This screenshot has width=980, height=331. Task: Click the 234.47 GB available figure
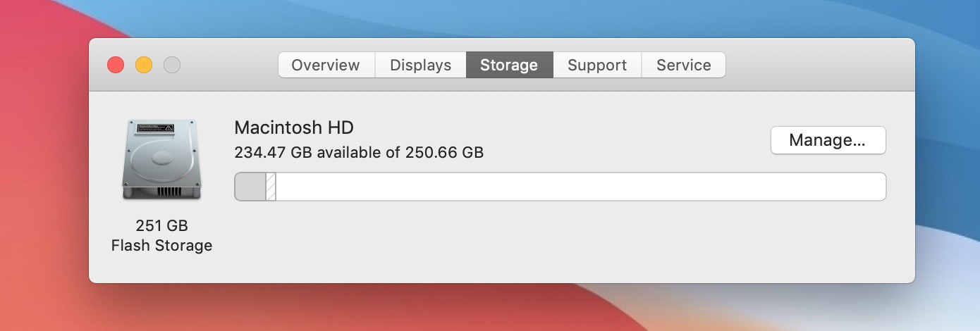274,152
